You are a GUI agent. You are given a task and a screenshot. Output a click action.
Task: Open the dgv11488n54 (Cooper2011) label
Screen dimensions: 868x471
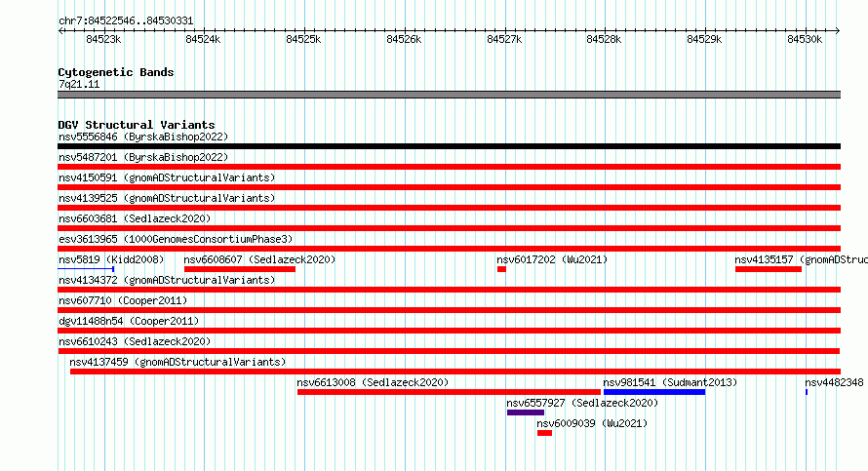click(129, 321)
